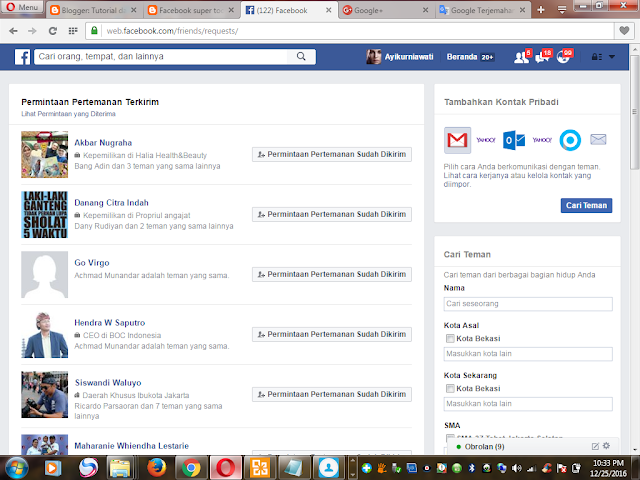Select the (122) Facebook tab

(289, 10)
